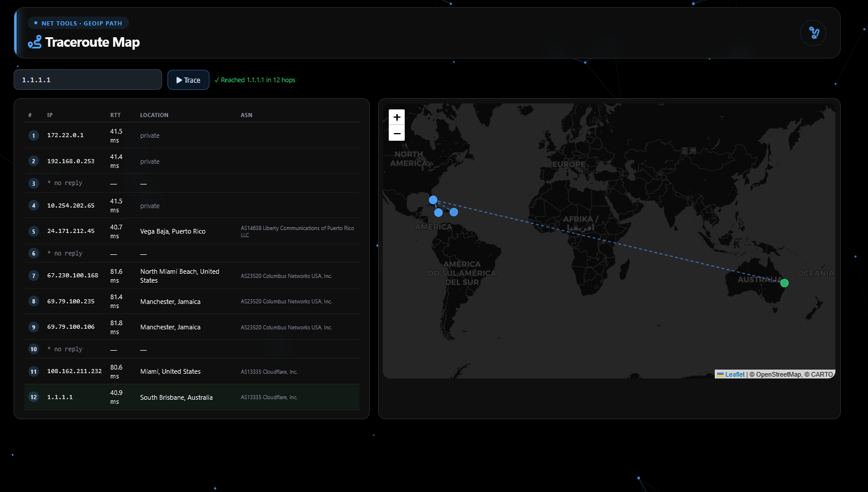Screen dimensions: 868x492
Task: Select hop 5 number badge
Action: click(34, 231)
